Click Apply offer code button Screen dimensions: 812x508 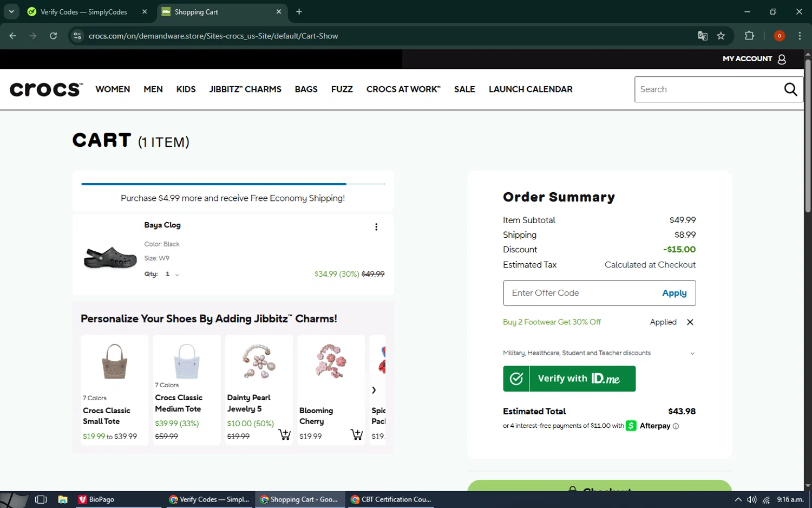pos(674,293)
